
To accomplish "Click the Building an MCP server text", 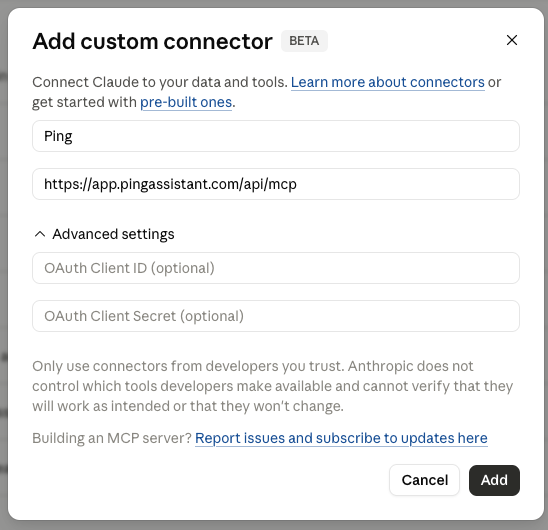I will pyautogui.click(x=112, y=438).
